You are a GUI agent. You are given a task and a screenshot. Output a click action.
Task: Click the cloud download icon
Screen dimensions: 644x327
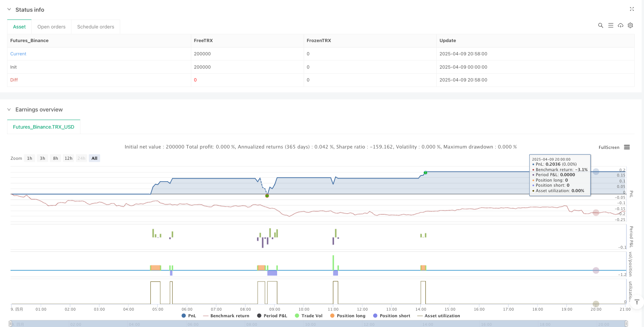[x=621, y=25]
